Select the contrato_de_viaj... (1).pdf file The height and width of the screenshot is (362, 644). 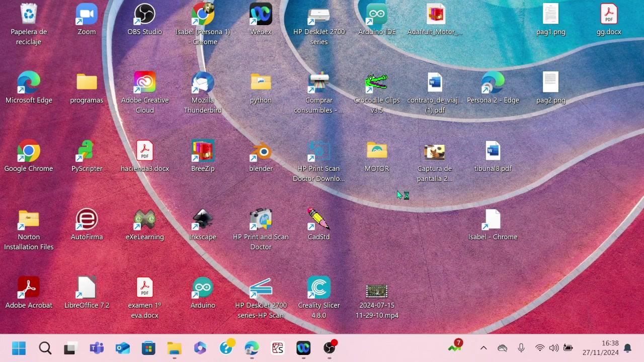[x=435, y=93]
